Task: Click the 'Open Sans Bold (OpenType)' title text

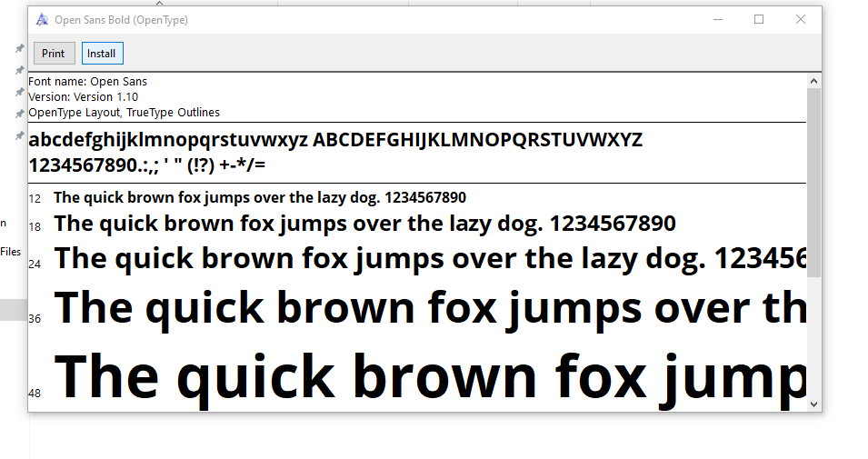Action: pos(121,20)
